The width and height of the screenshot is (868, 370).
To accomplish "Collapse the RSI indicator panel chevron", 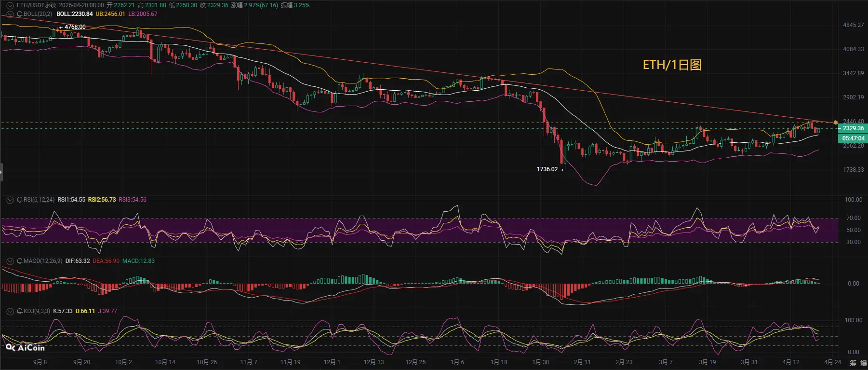I will (10, 200).
